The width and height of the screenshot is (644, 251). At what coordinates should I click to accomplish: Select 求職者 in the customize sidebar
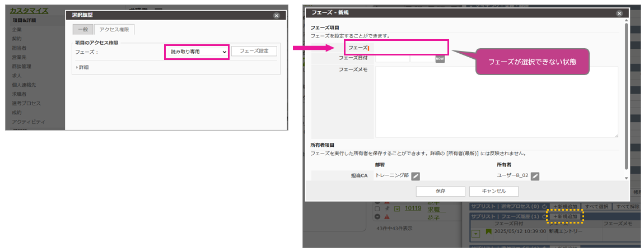click(x=19, y=94)
